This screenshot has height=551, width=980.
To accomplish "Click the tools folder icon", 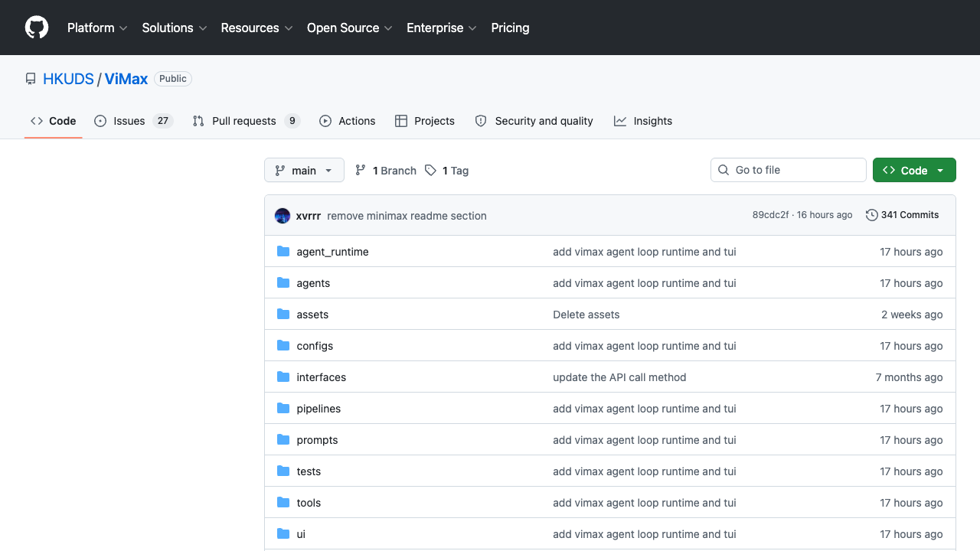I will (x=283, y=502).
